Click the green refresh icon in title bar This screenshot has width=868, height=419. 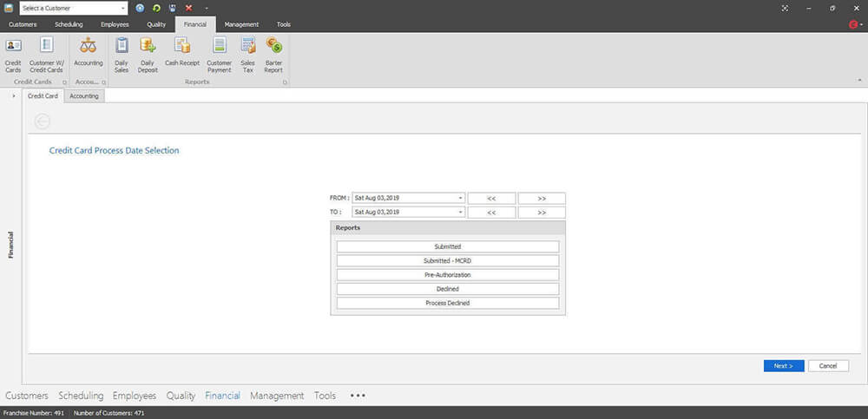point(156,8)
